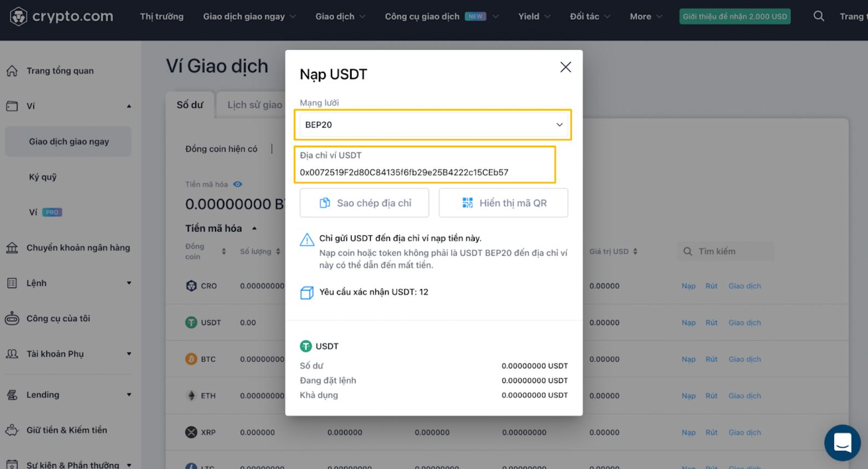Click Rút in the XRP row
The width and height of the screenshot is (868, 469).
point(712,433)
